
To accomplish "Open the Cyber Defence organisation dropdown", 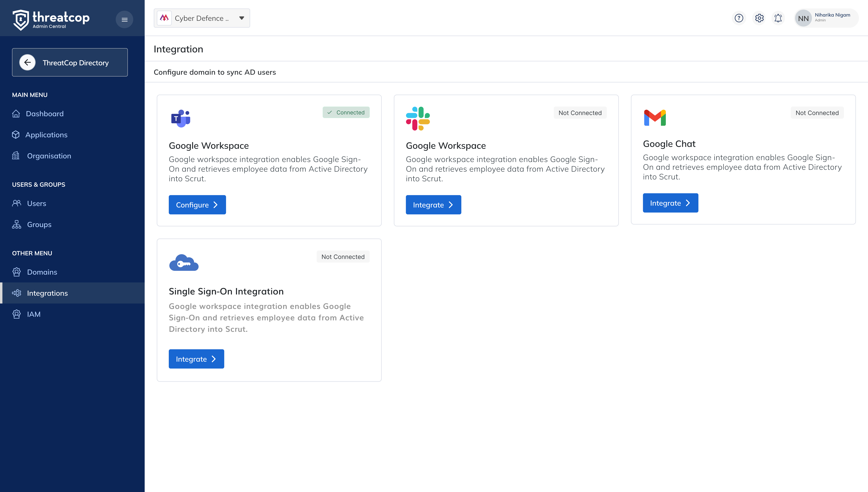I will tap(202, 18).
